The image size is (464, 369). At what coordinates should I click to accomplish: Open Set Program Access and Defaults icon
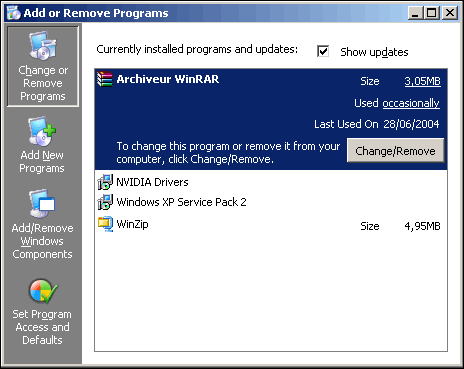pos(43,291)
